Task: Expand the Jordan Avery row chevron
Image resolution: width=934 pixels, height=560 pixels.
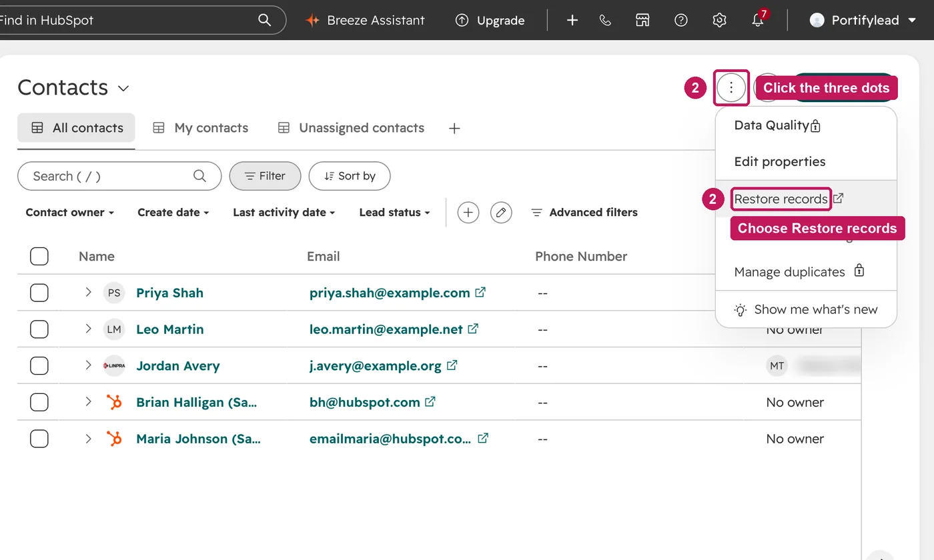Action: (x=88, y=365)
